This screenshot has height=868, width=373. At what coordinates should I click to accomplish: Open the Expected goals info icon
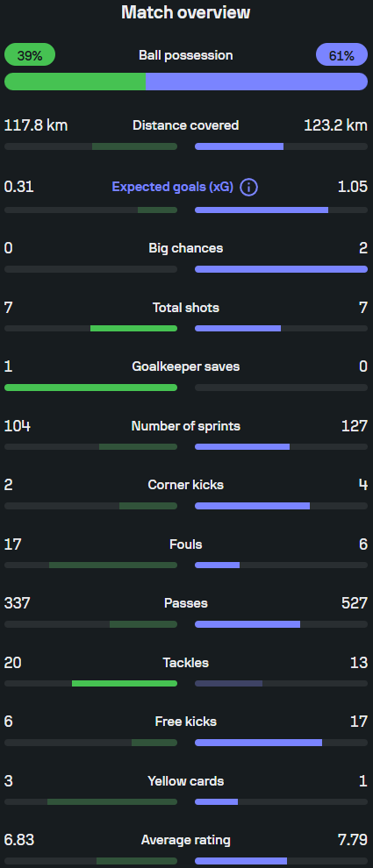[x=249, y=187]
